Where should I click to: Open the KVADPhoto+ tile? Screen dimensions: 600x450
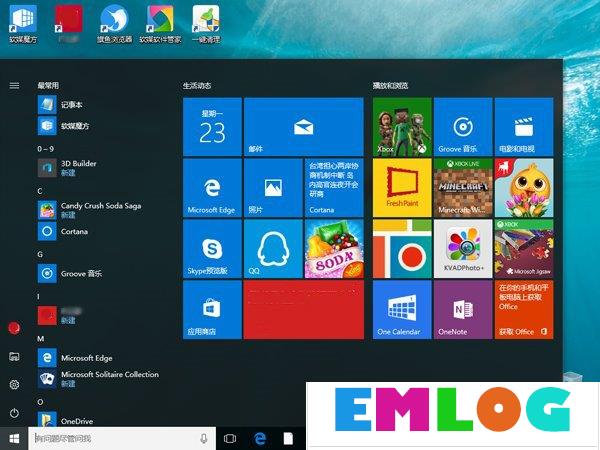tap(463, 249)
